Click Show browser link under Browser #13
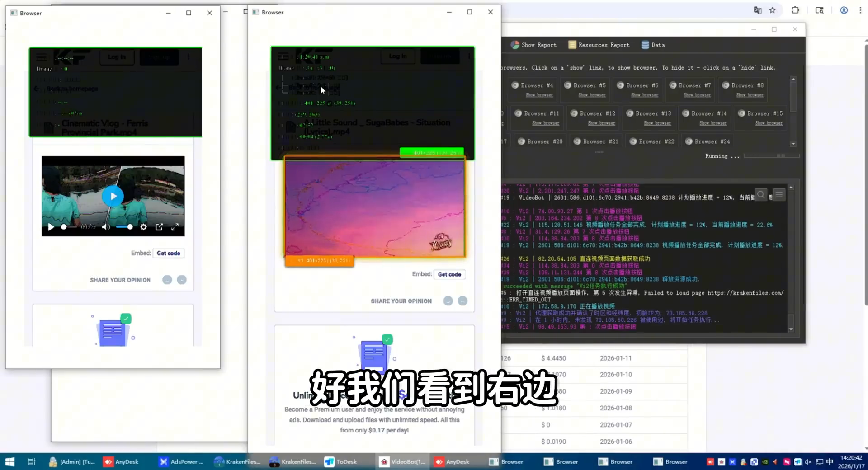 [657, 123]
